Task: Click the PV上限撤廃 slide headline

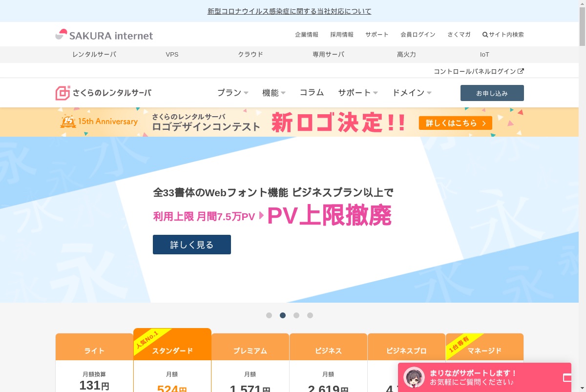Action: (330, 215)
